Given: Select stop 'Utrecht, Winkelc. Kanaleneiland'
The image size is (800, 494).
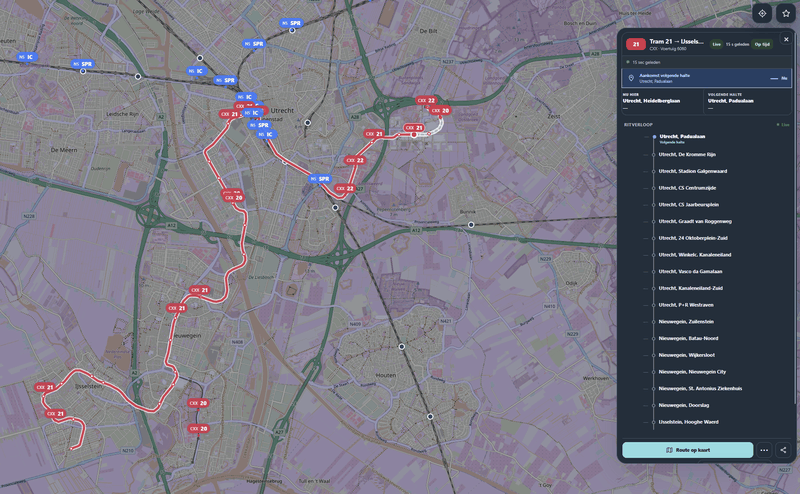Looking at the screenshot, I should (694, 255).
